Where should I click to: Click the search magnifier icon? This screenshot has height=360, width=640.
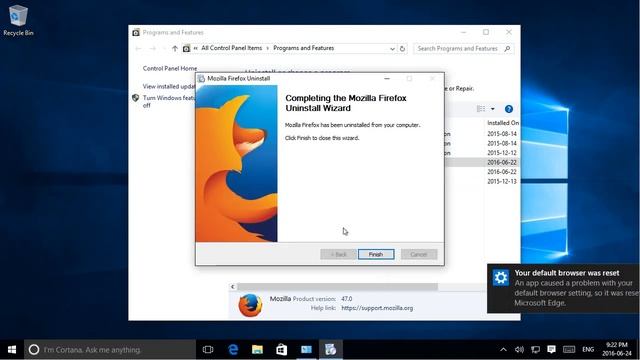click(507, 49)
